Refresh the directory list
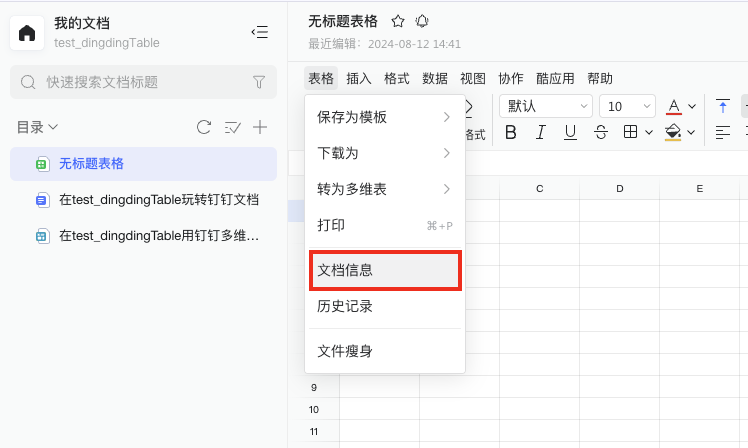Screen dimensions: 748x448 point(204,127)
